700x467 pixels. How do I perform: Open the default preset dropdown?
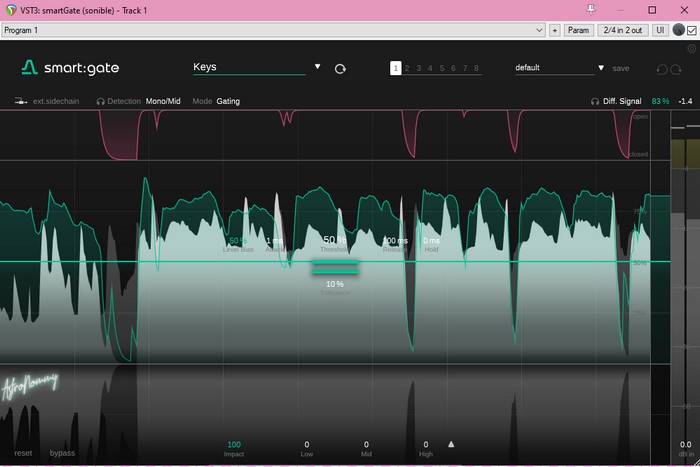point(601,68)
